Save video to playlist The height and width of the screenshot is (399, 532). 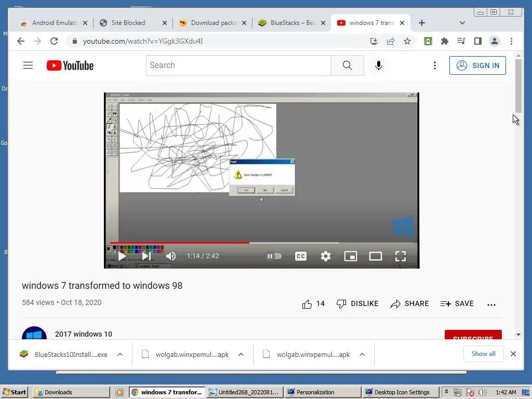pyautogui.click(x=457, y=303)
